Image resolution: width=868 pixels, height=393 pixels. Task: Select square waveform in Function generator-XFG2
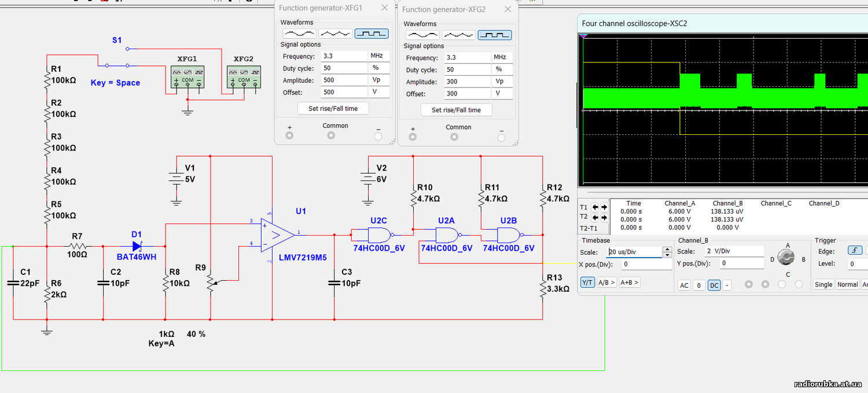(x=494, y=35)
